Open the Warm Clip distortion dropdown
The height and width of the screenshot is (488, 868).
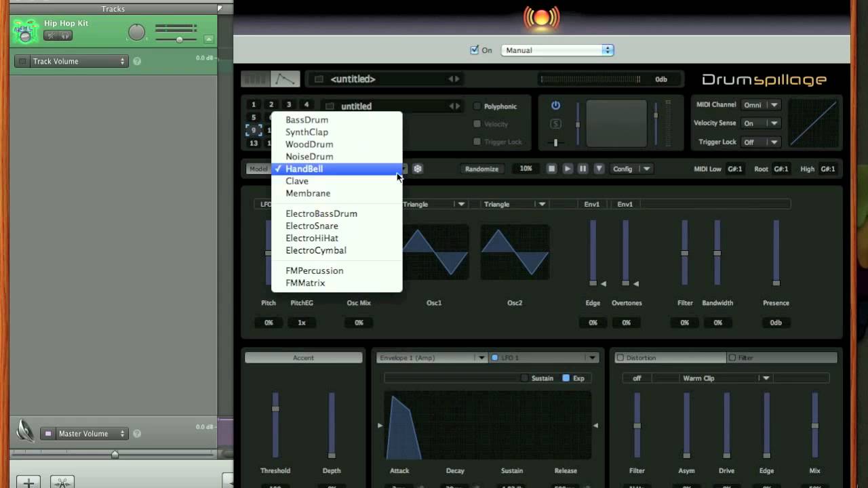coord(726,378)
